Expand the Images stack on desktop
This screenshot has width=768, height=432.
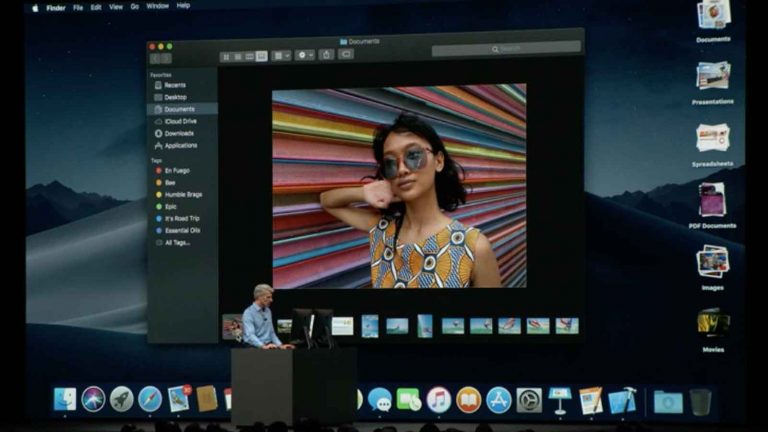point(713,263)
